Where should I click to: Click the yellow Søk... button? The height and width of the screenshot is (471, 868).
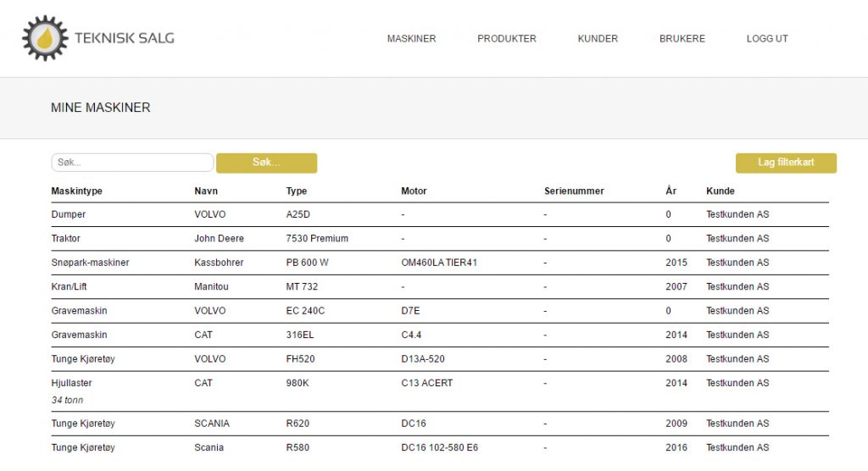click(266, 163)
